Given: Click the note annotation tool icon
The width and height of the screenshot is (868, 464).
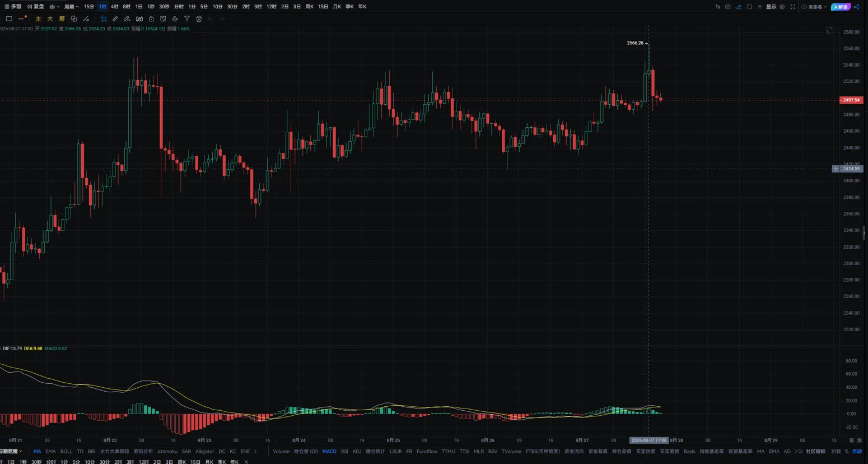Looking at the screenshot, I should [163, 19].
